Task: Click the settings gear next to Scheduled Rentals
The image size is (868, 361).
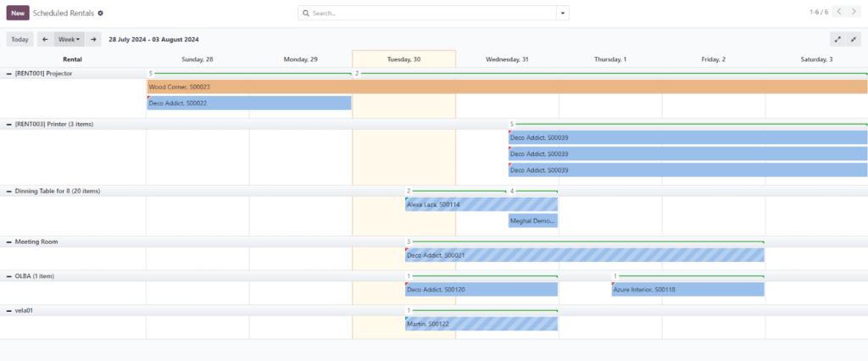Action: coord(101,14)
